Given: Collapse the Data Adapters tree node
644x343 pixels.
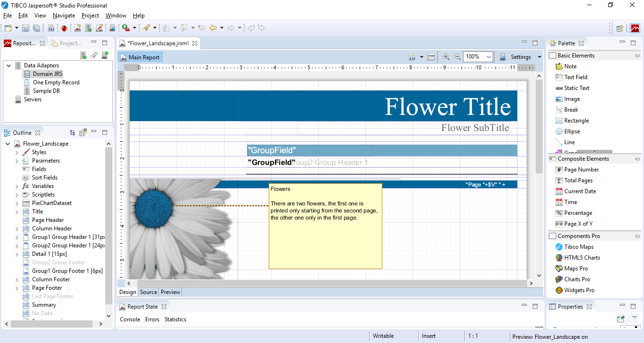Looking at the screenshot, I should pos(8,65).
